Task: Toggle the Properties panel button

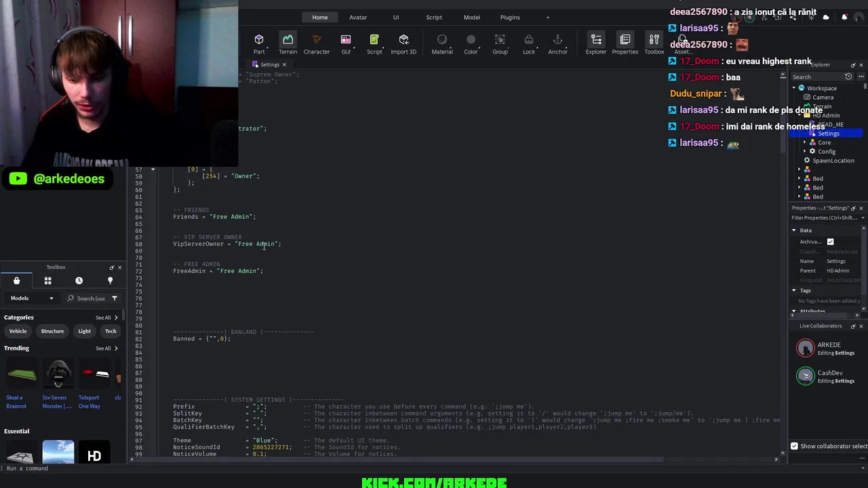Action: pyautogui.click(x=625, y=43)
